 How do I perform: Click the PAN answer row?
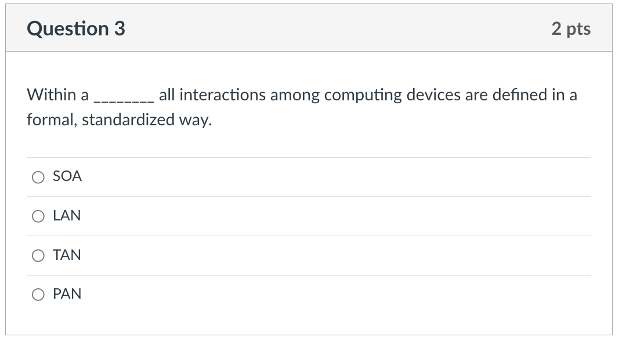click(307, 294)
